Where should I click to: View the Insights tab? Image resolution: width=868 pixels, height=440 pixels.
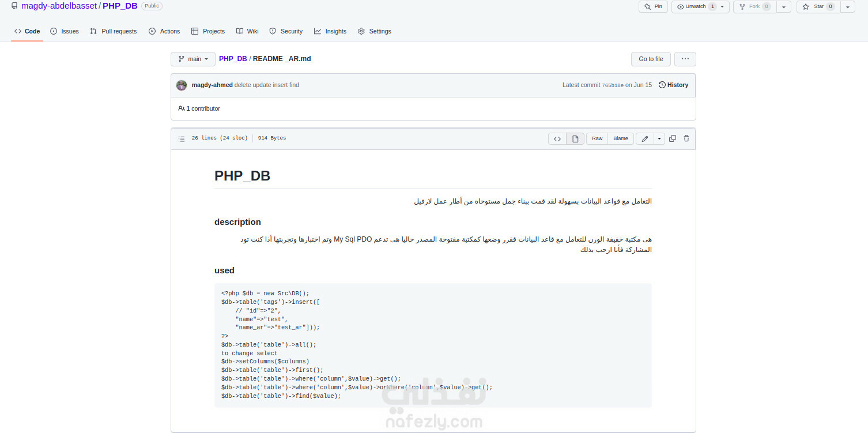click(330, 31)
